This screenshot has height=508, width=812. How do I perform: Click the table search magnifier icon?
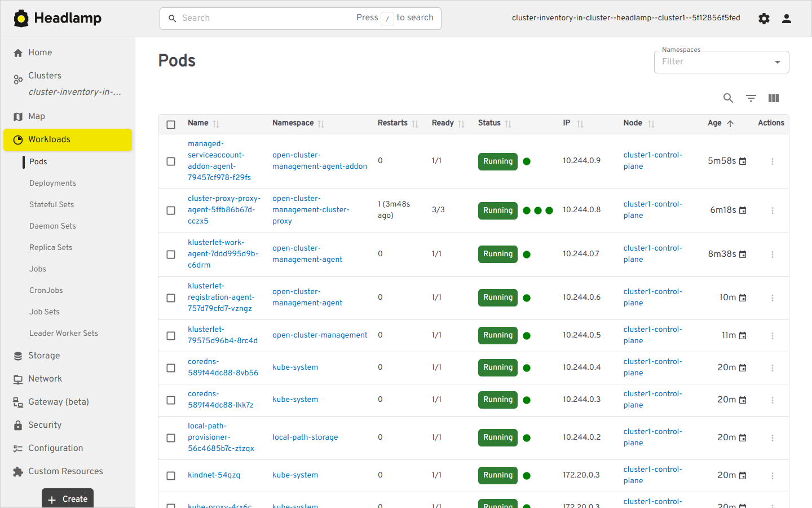(728, 98)
